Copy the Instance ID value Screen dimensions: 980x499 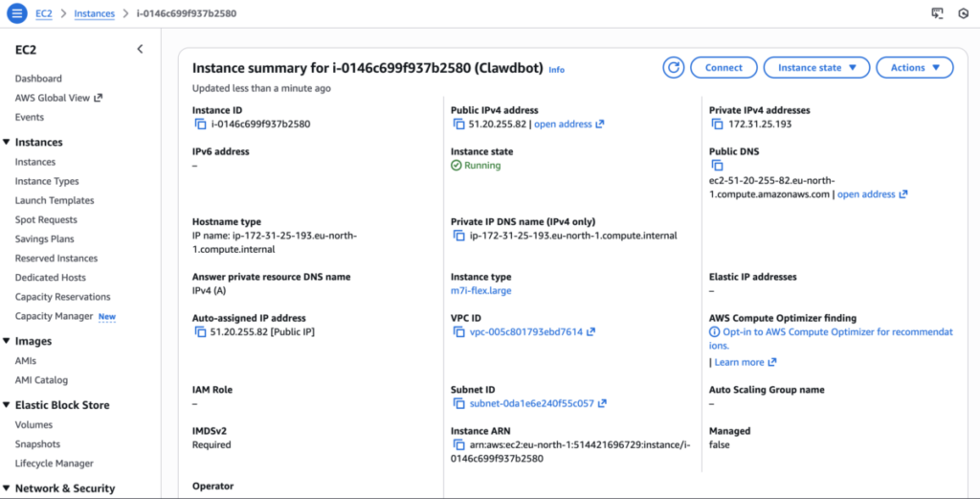pyautogui.click(x=200, y=125)
